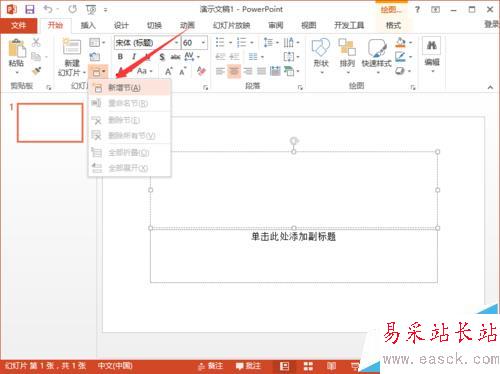
Task: Switch to the 插入 ribbon tab
Action: (88, 25)
